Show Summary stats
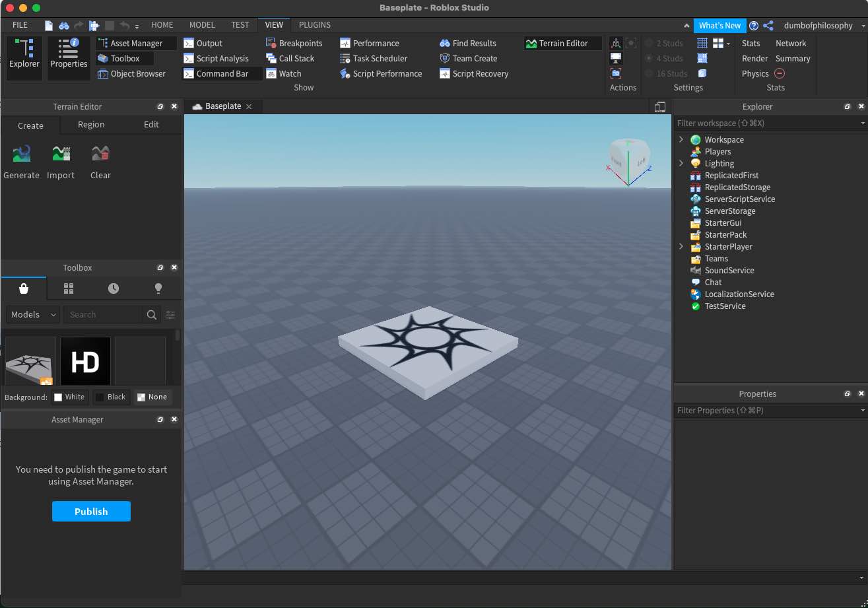This screenshot has width=868, height=608. click(x=793, y=58)
